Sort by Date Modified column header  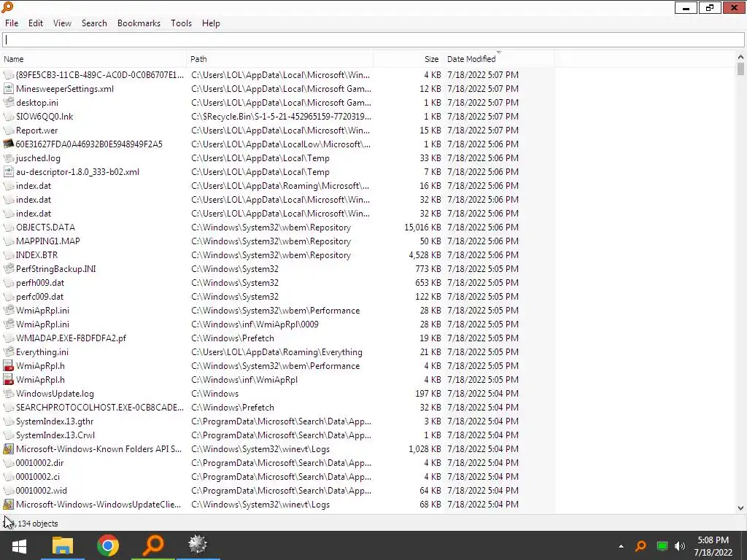click(499, 59)
